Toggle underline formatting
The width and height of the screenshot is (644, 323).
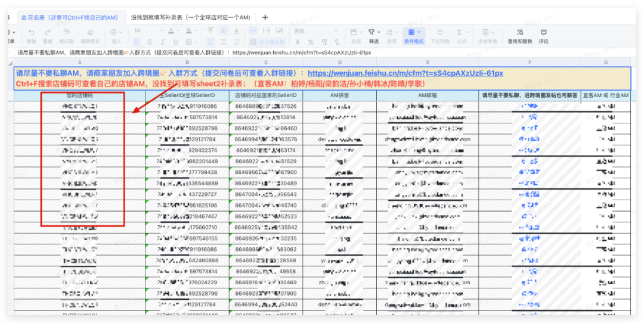tap(175, 42)
